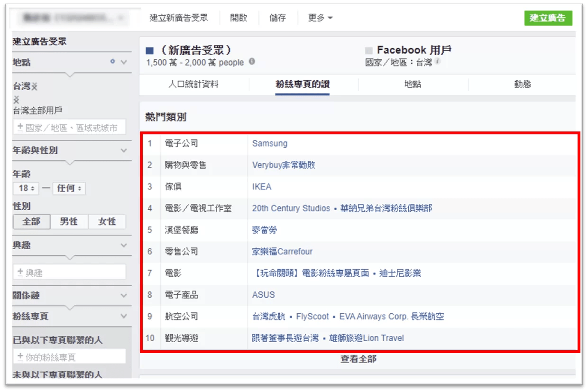Click the x above 台灣全部用戶
Screen dimensions: 588x392
tap(17, 99)
